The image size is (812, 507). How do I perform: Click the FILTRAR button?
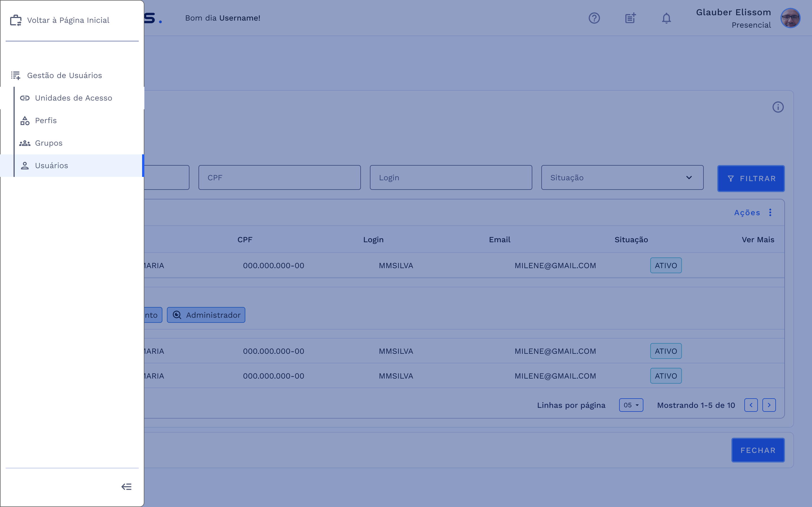click(x=751, y=178)
